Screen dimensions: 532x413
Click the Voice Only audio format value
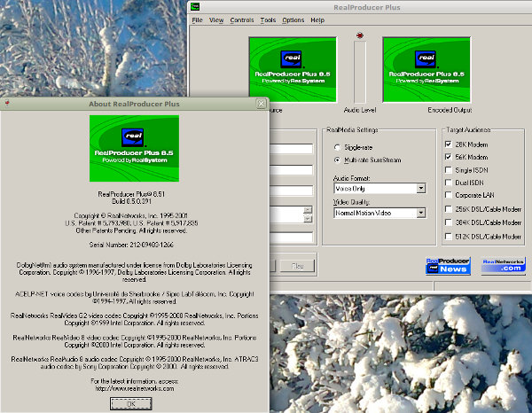(350, 189)
